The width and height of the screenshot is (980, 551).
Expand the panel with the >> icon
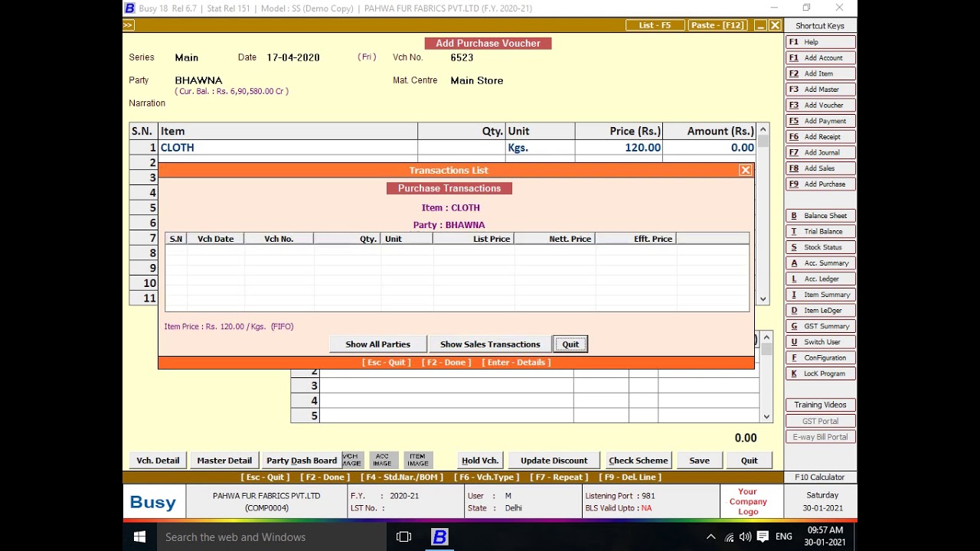[128, 25]
